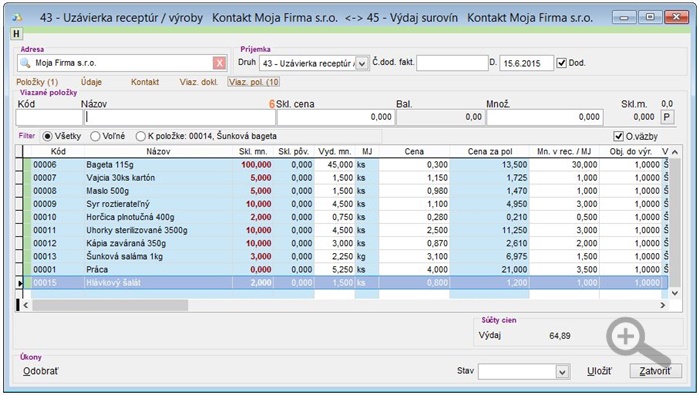This screenshot has height=395, width=699.
Task: Clear the address with the red X button
Action: (x=219, y=63)
